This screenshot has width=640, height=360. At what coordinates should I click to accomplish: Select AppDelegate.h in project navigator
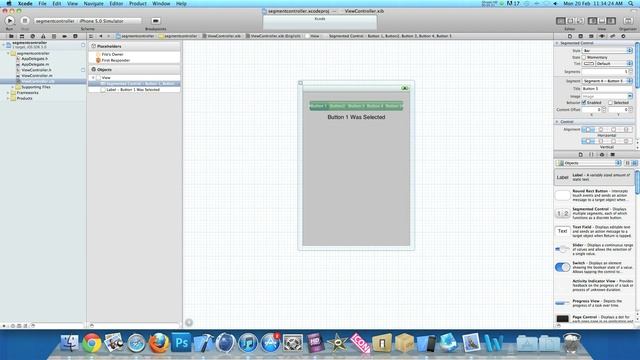pyautogui.click(x=35, y=59)
